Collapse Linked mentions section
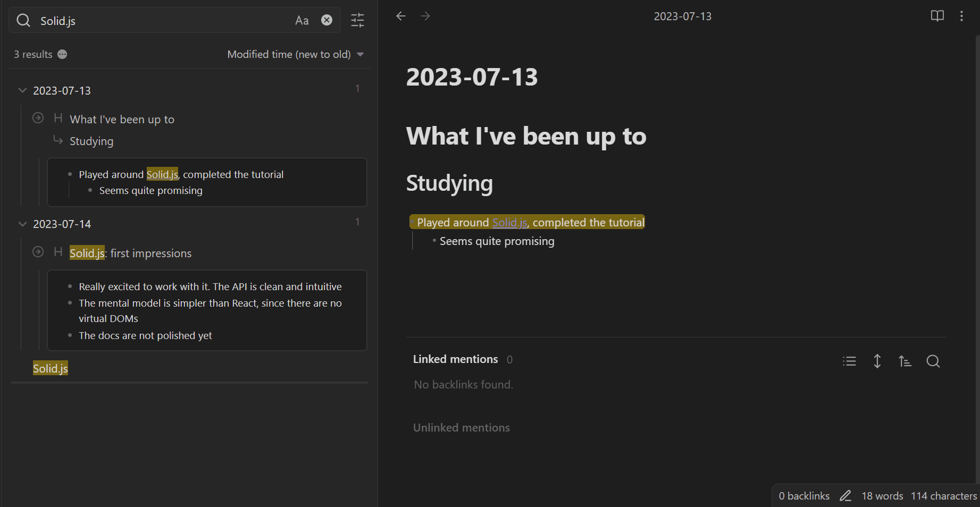The height and width of the screenshot is (507, 980). [456, 360]
